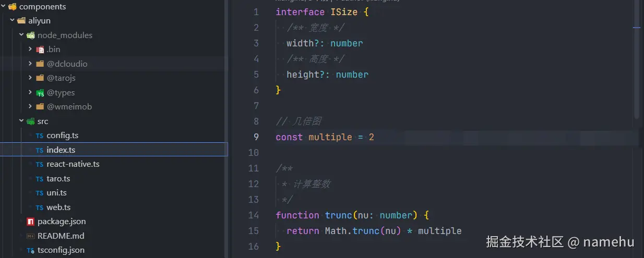Click 'function trunc(nu: number) {' line
Image resolution: width=644 pixels, height=258 pixels.
352,215
